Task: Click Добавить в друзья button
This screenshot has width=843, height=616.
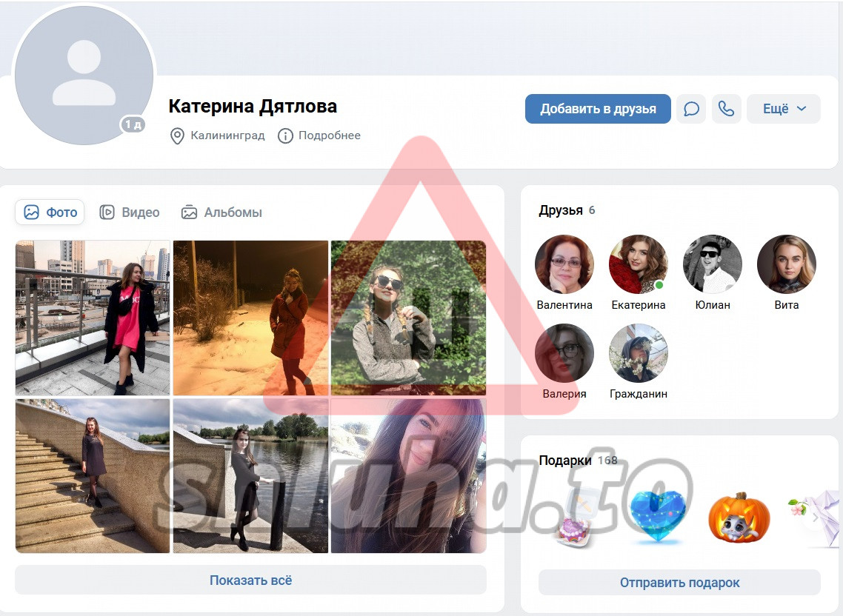Action: [598, 109]
